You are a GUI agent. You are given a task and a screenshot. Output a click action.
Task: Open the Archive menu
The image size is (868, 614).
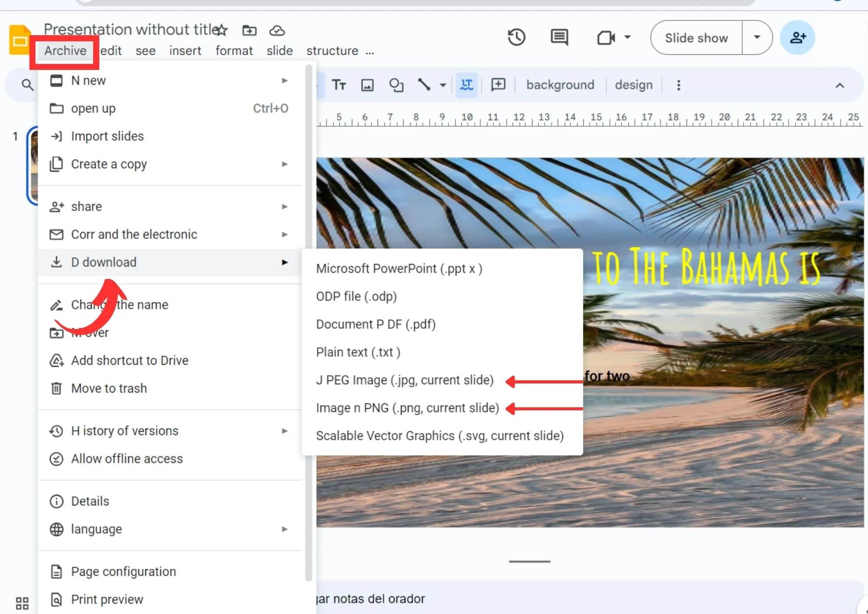(x=65, y=51)
